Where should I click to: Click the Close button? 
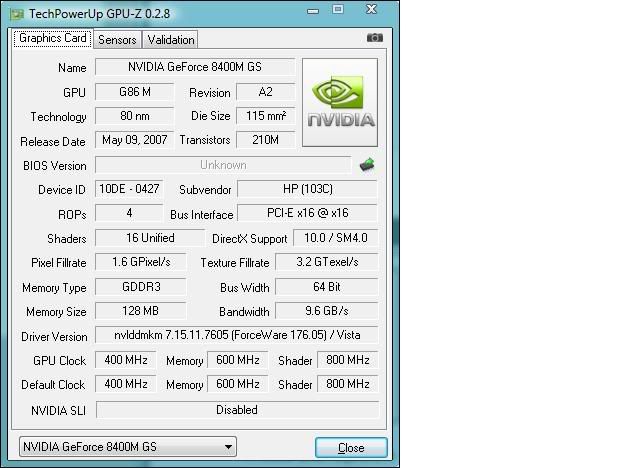pos(351,448)
